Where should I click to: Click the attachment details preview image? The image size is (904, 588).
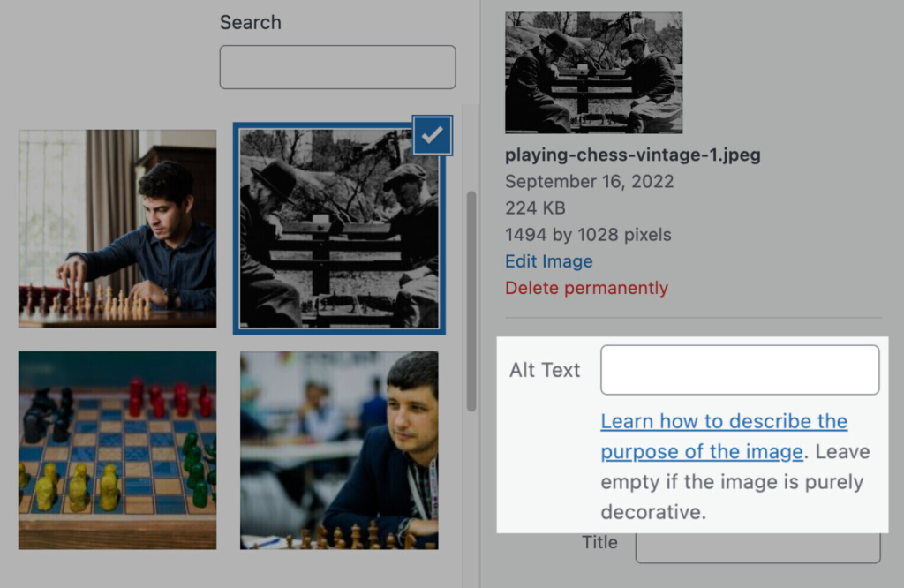(593, 72)
